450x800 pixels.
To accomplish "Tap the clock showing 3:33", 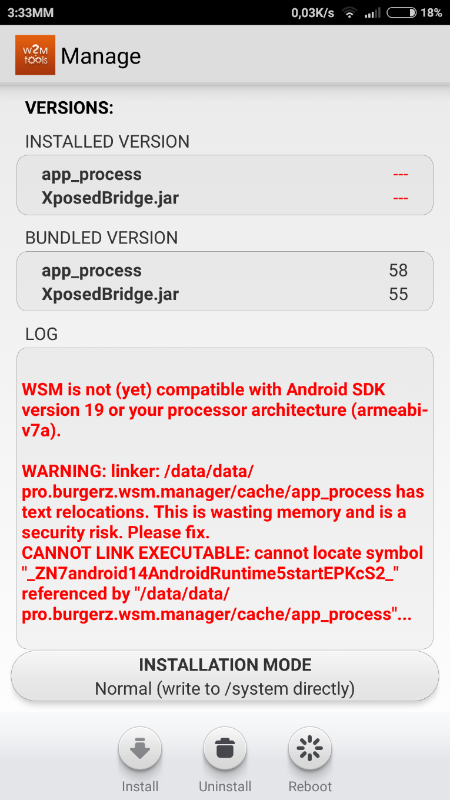I will (31, 13).
